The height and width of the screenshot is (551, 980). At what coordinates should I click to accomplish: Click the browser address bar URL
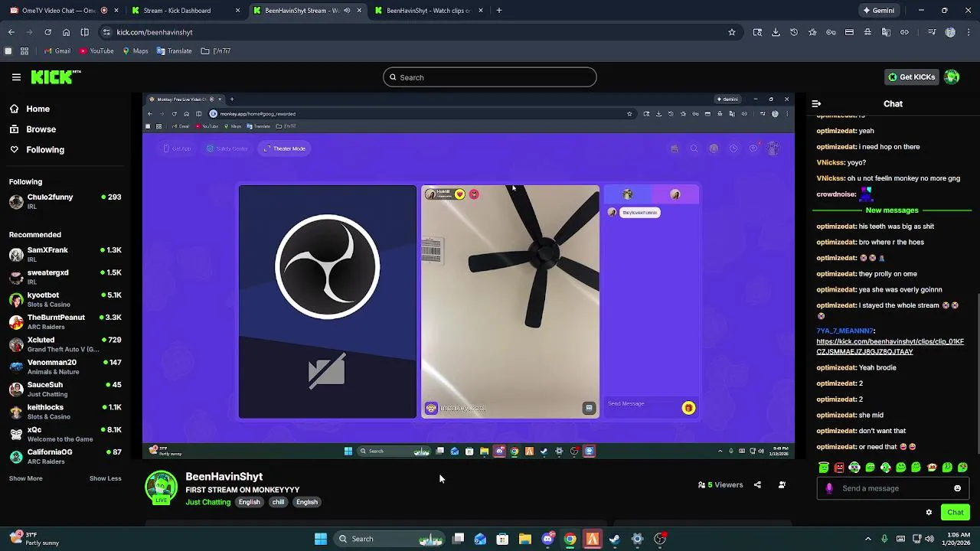(155, 32)
